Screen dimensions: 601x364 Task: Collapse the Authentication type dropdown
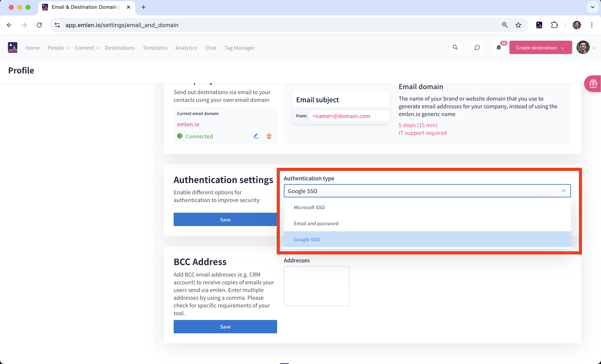[x=563, y=191]
